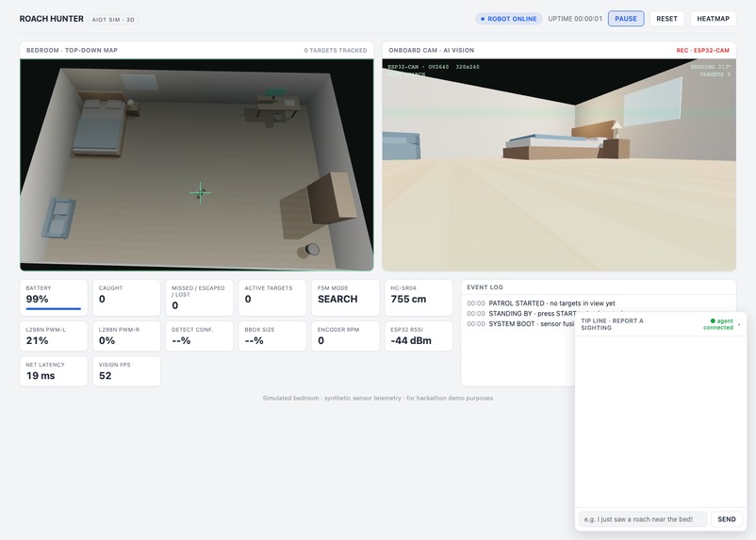
Task: Click the simulated bedroom footer note
Action: coord(377,399)
